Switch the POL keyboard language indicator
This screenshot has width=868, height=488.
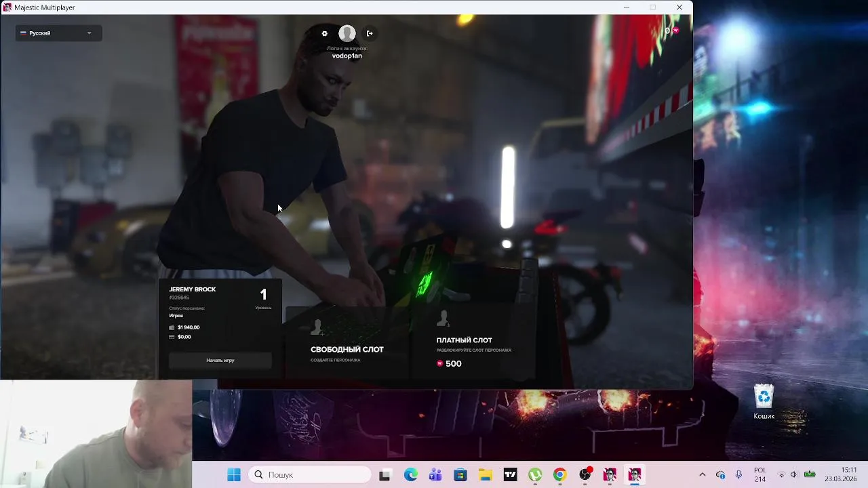[x=759, y=475]
